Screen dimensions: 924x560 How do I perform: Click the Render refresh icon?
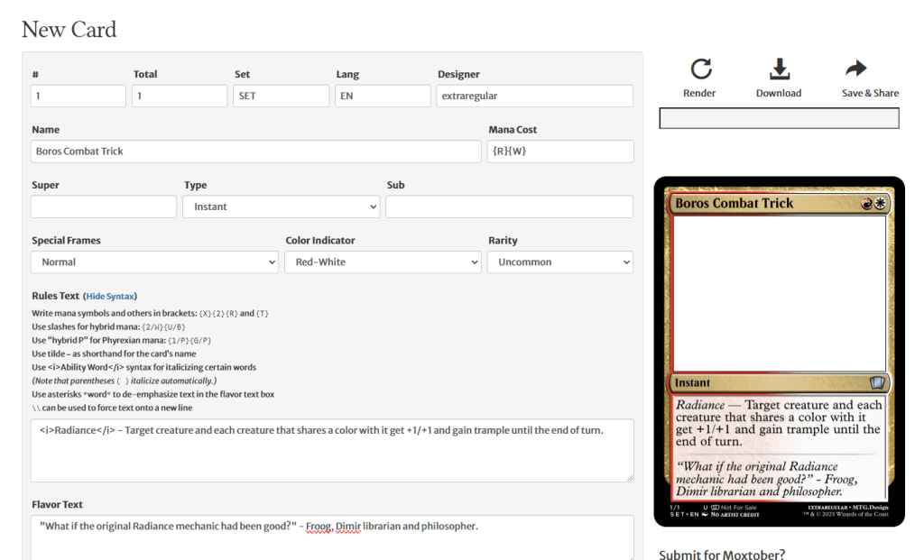click(x=700, y=69)
